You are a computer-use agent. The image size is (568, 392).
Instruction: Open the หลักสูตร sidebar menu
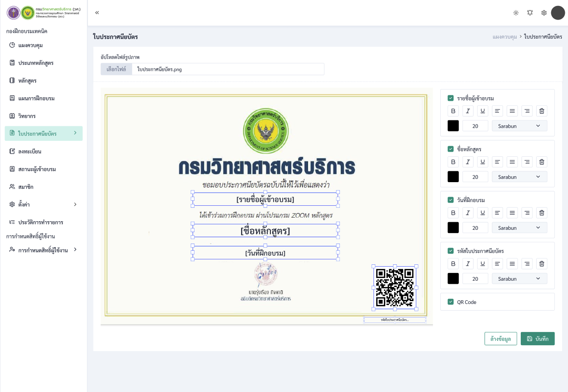pyautogui.click(x=27, y=80)
